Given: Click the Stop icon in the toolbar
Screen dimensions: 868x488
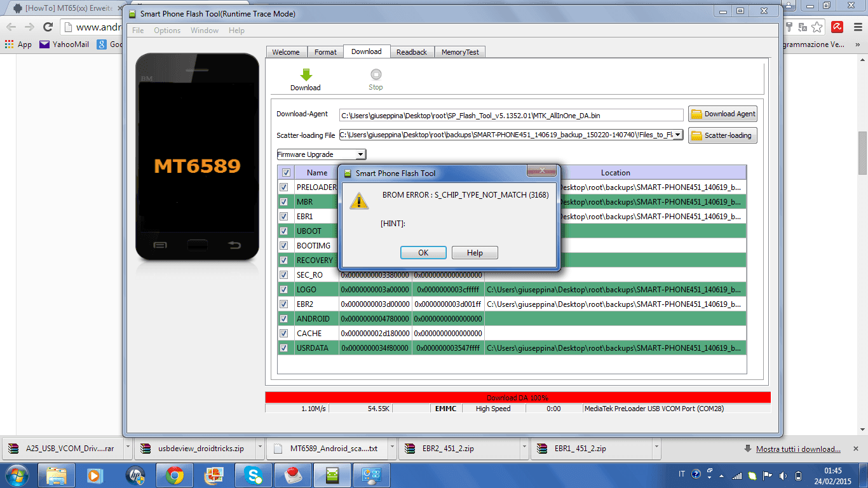Looking at the screenshot, I should coord(376,74).
